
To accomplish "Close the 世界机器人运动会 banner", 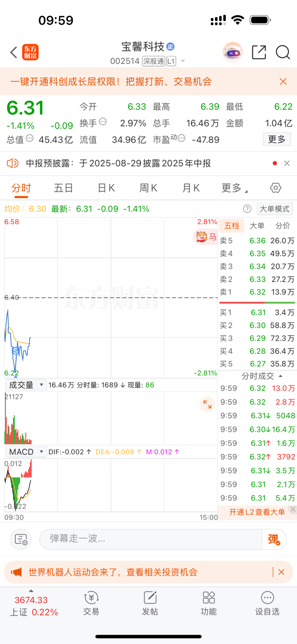I will [x=282, y=572].
